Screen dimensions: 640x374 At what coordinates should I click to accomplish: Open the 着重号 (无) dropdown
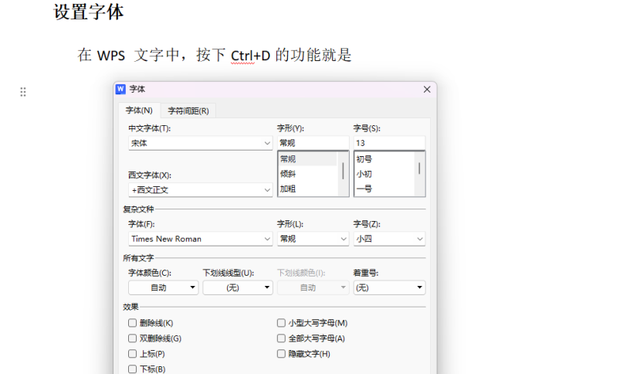click(x=389, y=287)
